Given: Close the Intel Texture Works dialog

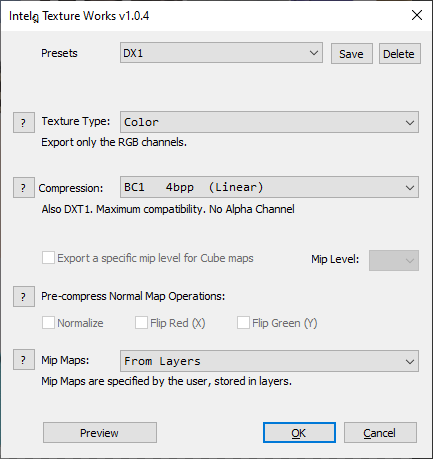Looking at the screenshot, I should [417, 15].
